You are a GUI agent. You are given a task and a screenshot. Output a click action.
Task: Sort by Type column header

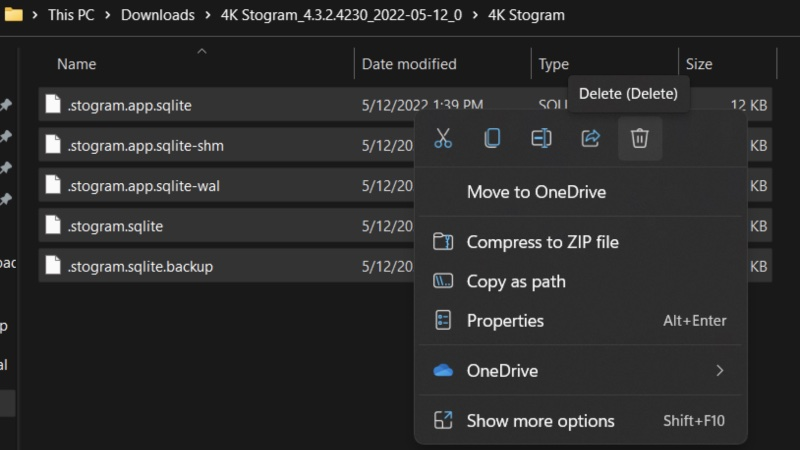[x=554, y=64]
